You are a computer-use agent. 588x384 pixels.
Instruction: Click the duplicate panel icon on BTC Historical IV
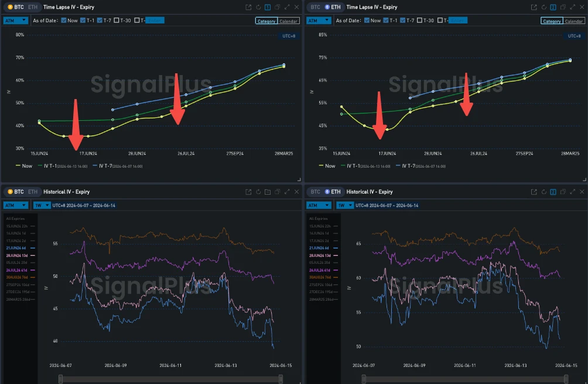[278, 192]
